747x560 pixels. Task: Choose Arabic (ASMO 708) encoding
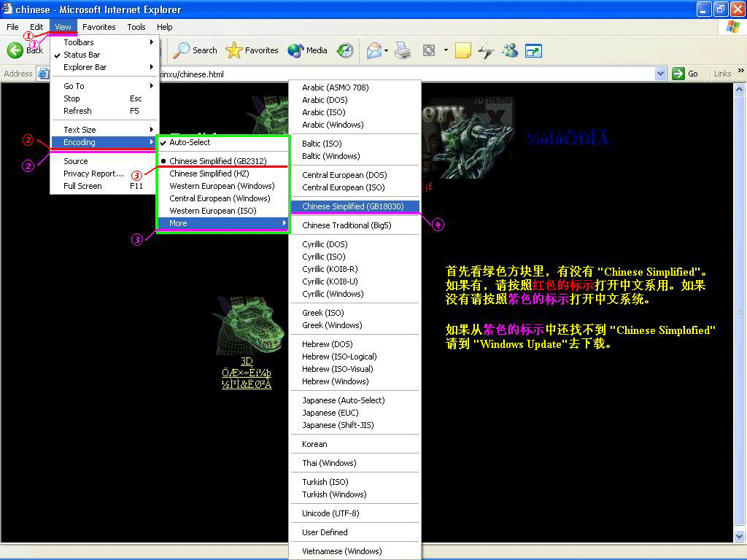tap(355, 87)
